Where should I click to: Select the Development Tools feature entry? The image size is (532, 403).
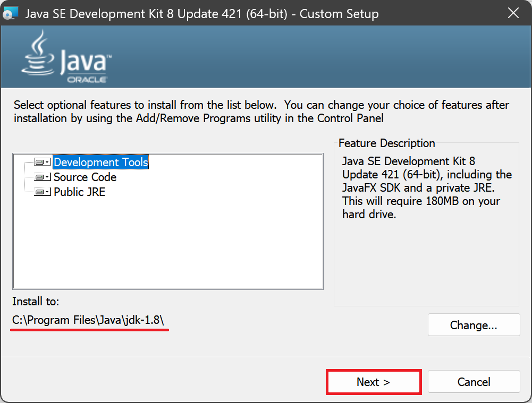[100, 162]
